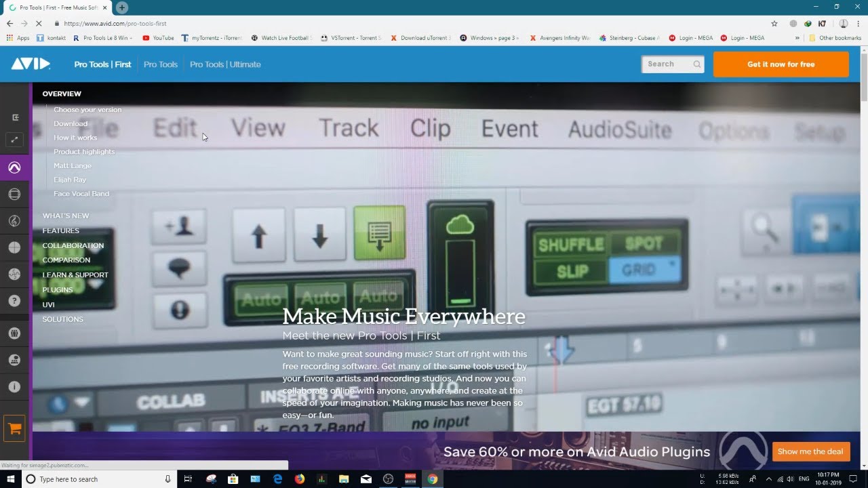Click the user group sidebar icon

(x=15, y=360)
